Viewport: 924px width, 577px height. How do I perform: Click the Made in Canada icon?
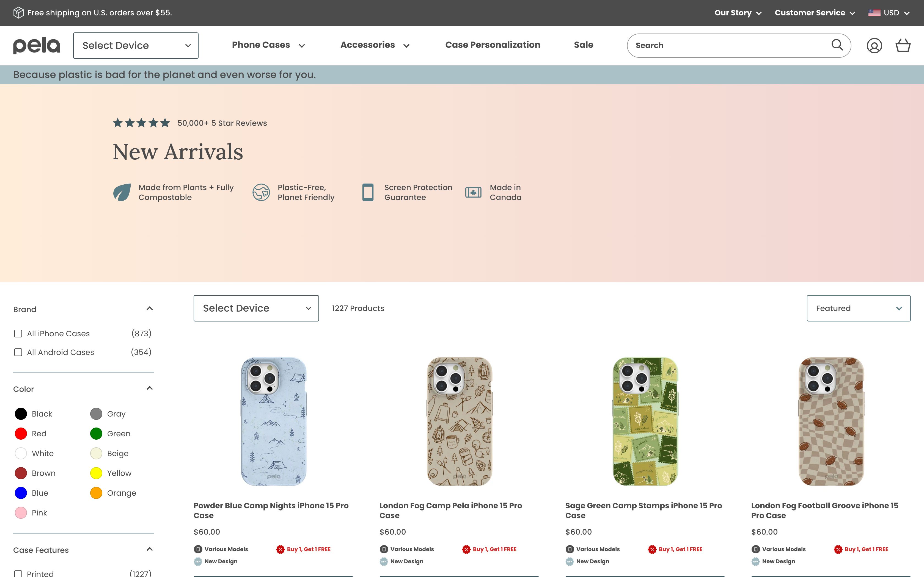[474, 192]
